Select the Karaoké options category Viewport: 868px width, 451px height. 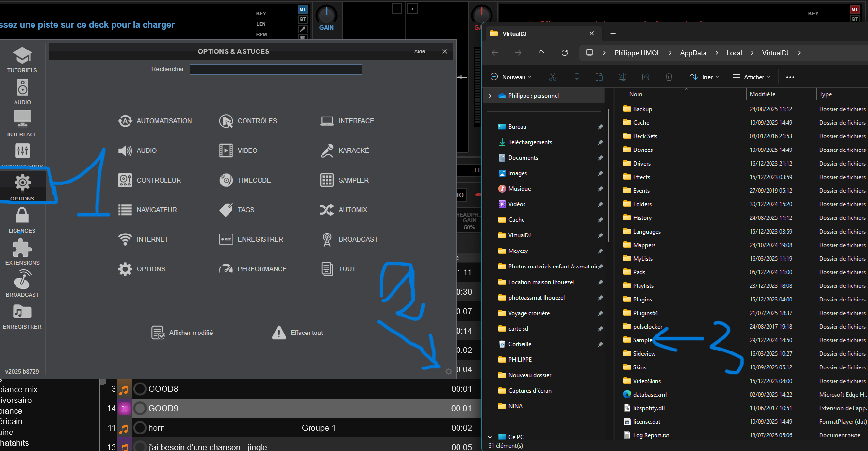(344, 151)
